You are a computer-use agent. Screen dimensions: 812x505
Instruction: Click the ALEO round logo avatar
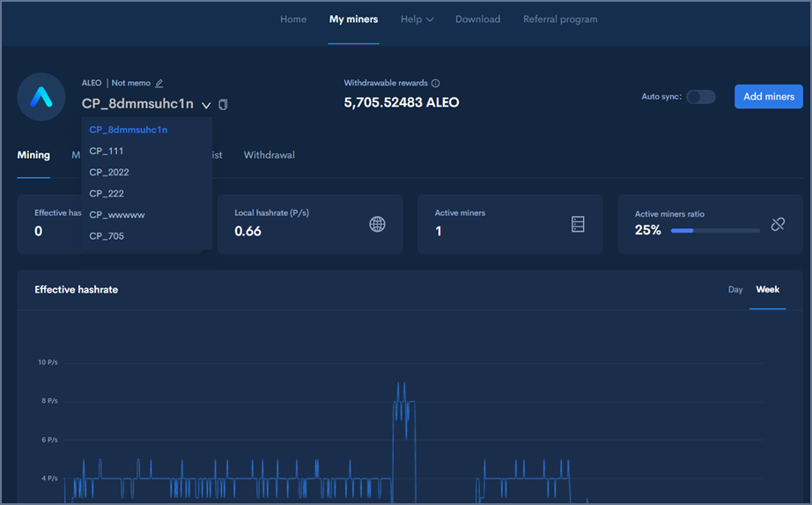41,97
